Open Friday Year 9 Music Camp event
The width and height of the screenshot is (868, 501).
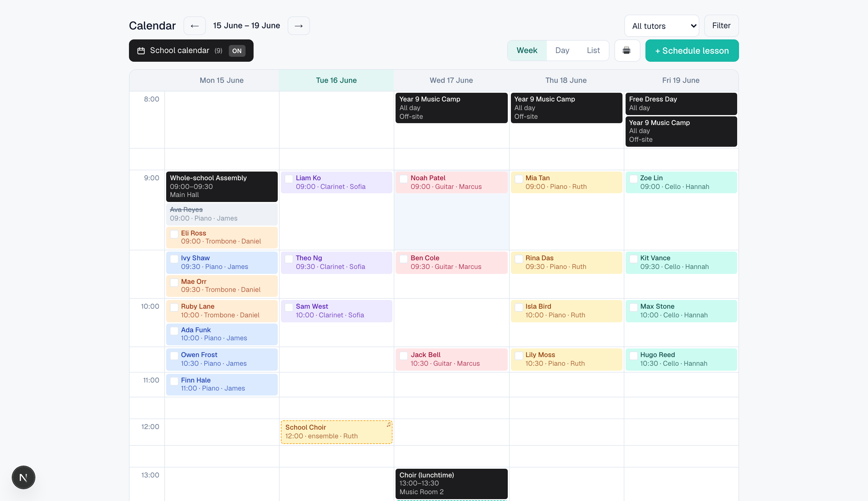pos(681,132)
